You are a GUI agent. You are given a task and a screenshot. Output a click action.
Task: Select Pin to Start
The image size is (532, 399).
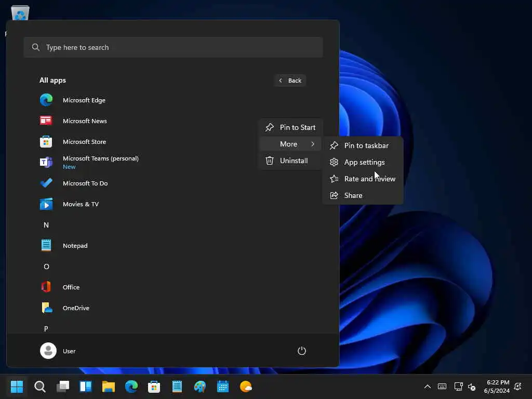pos(290,127)
